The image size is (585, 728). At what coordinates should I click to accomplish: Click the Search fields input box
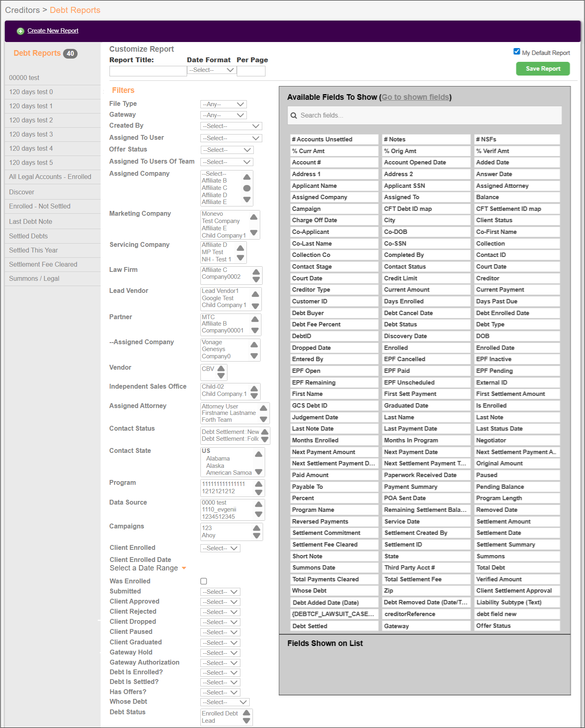[x=425, y=116]
